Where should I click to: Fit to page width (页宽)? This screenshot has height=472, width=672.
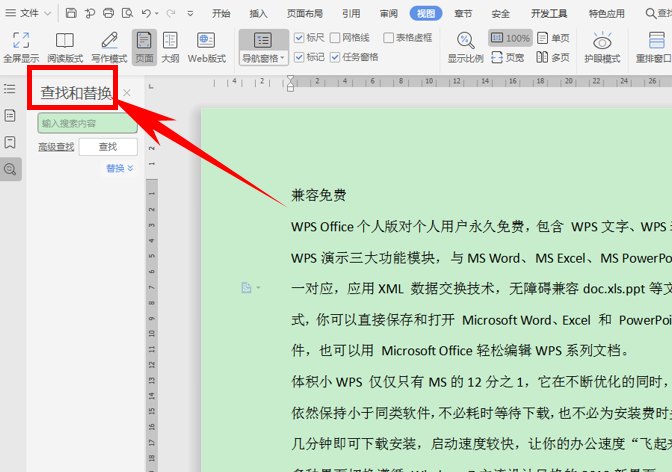tap(507, 57)
